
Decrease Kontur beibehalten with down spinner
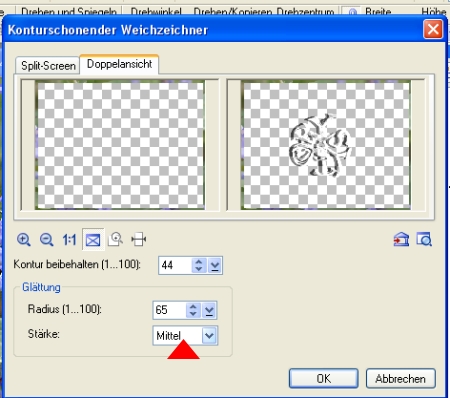[199, 269]
